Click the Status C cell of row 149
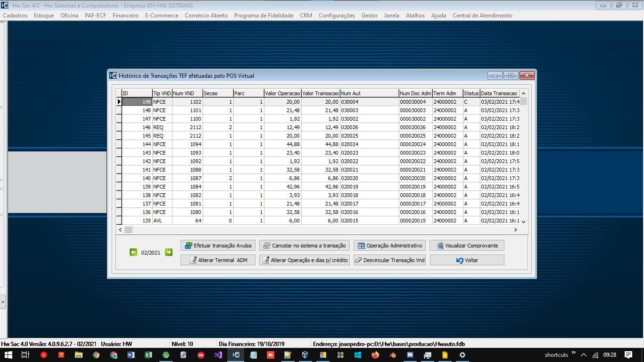 click(x=471, y=102)
